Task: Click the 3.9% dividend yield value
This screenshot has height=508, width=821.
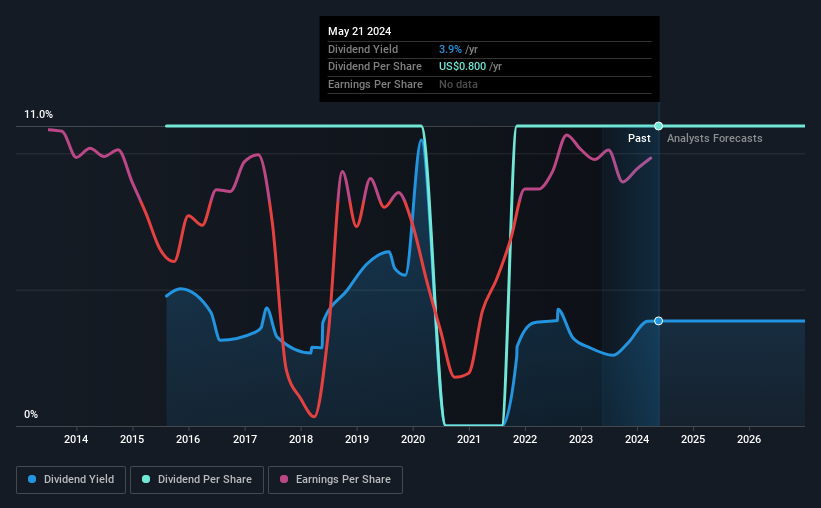Action: (450, 49)
